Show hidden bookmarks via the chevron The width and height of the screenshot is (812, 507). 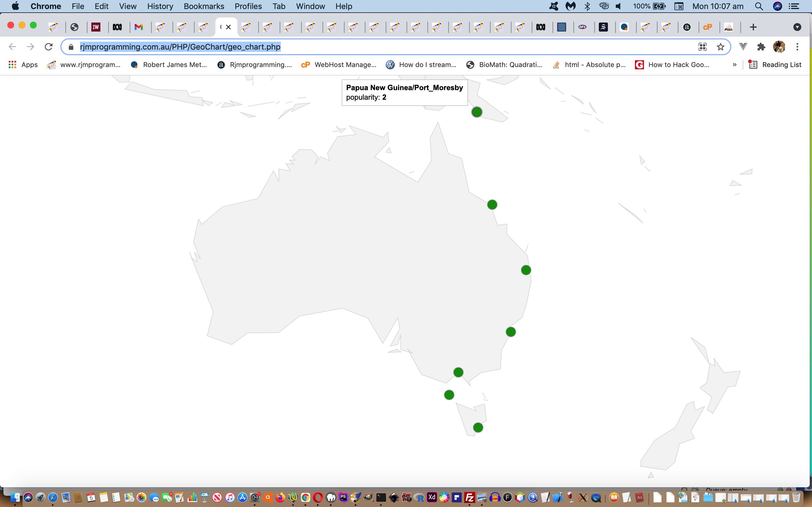tap(734, 65)
